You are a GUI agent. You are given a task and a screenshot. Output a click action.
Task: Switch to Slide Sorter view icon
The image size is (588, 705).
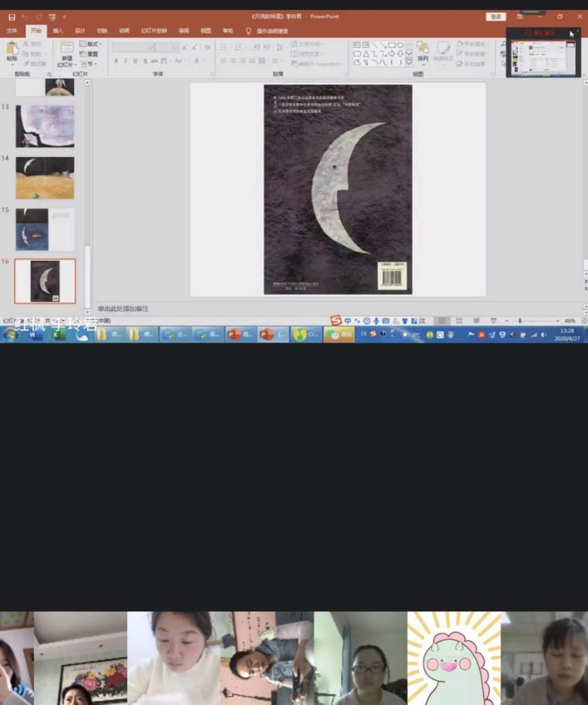(x=459, y=321)
